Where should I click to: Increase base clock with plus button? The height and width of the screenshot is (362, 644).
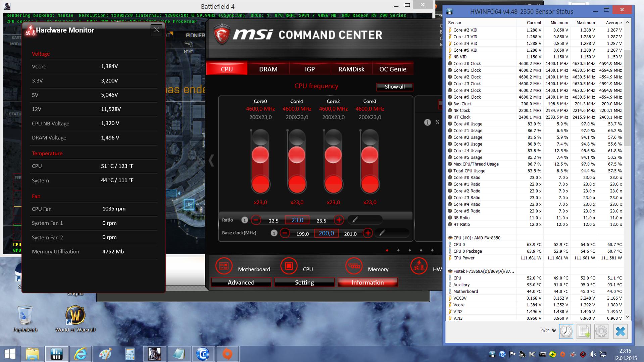point(368,233)
